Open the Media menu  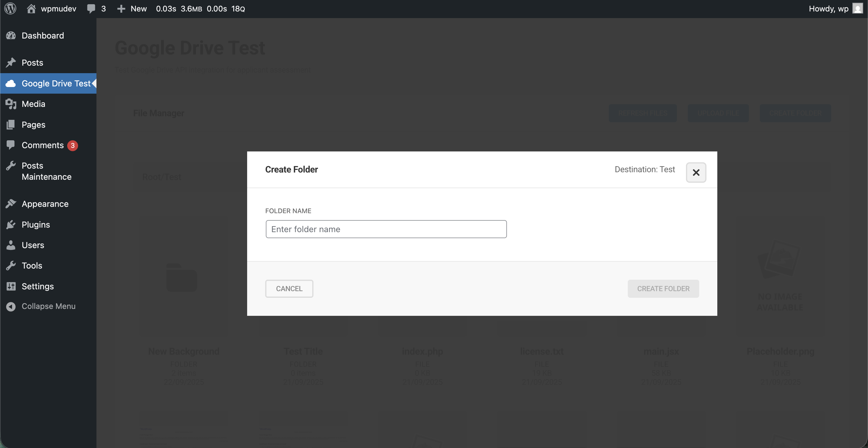pyautogui.click(x=48, y=104)
